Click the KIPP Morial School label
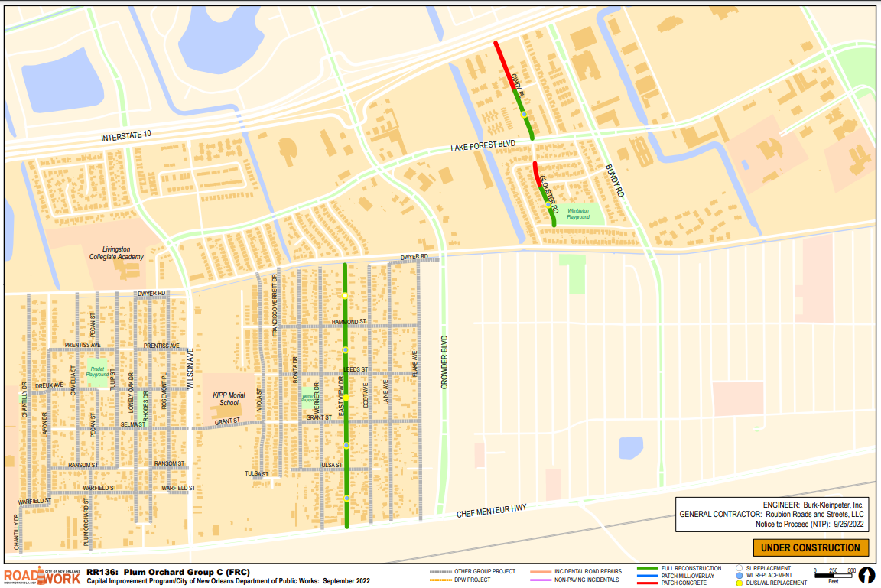This screenshot has width=881, height=588. click(229, 398)
